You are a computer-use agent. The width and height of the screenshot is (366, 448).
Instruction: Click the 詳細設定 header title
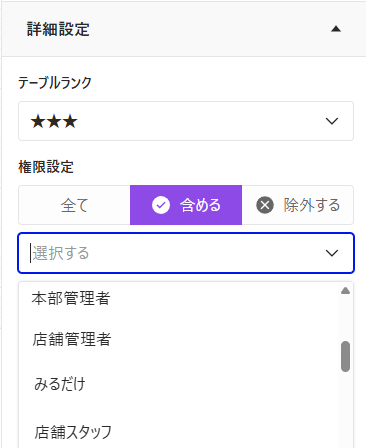[58, 29]
